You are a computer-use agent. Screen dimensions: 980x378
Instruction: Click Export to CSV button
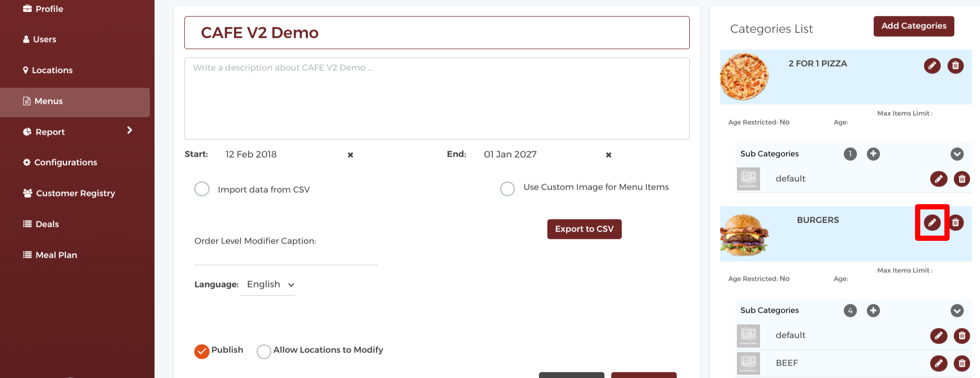584,229
